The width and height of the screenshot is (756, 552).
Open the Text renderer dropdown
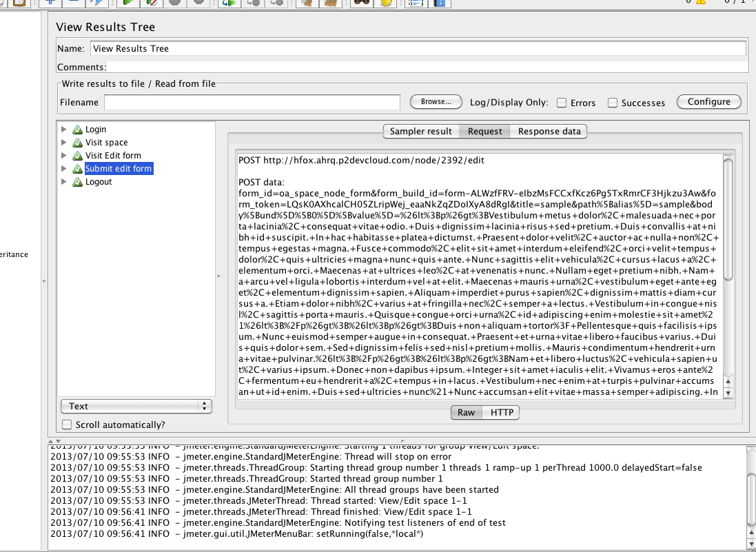[136, 407]
